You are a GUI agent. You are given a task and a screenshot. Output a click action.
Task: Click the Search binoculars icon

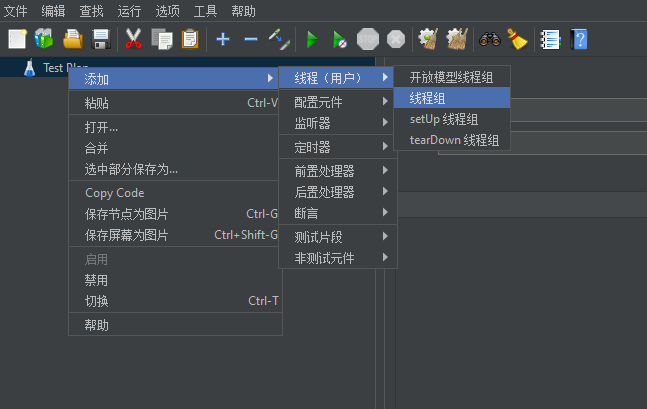pyautogui.click(x=490, y=39)
